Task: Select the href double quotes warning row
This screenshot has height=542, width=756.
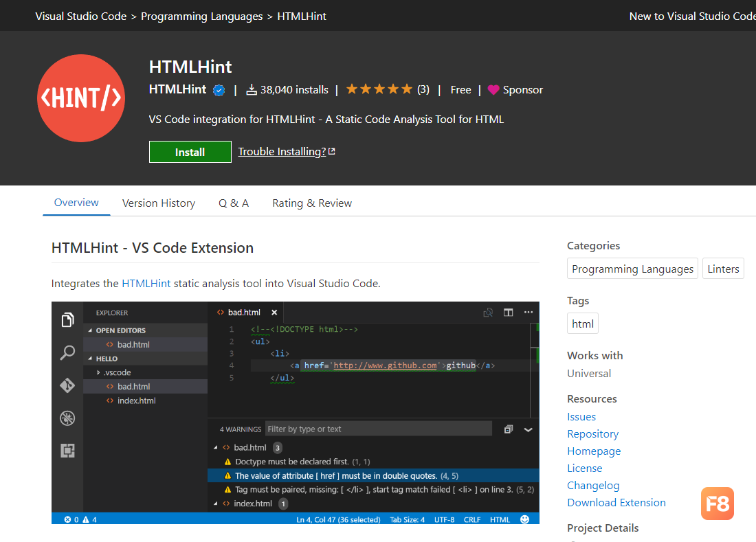Action: pyautogui.click(x=373, y=475)
